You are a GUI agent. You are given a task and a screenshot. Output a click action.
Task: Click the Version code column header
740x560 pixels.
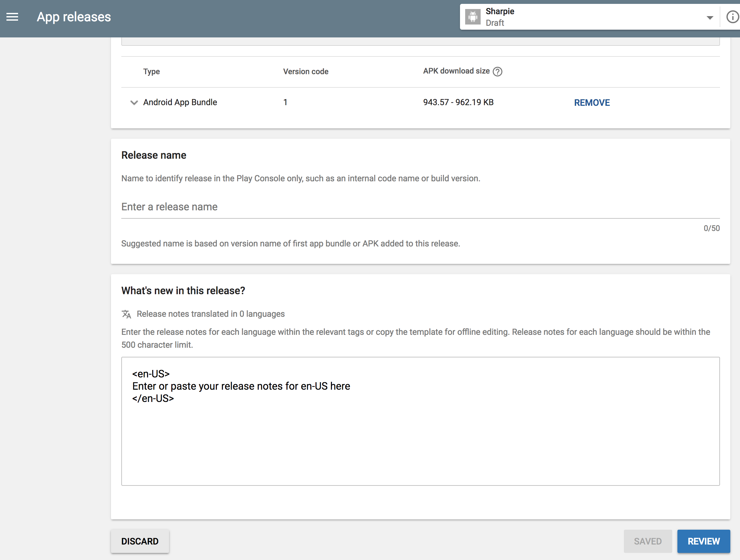point(305,72)
